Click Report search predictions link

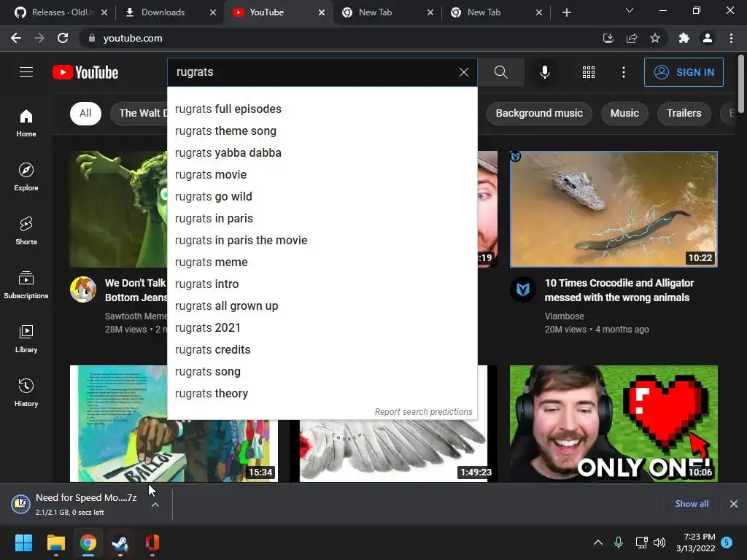coord(424,412)
